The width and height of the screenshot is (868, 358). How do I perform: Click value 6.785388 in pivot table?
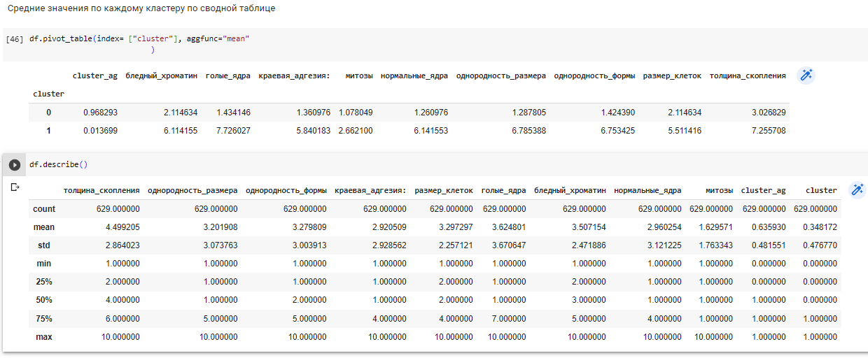point(528,130)
